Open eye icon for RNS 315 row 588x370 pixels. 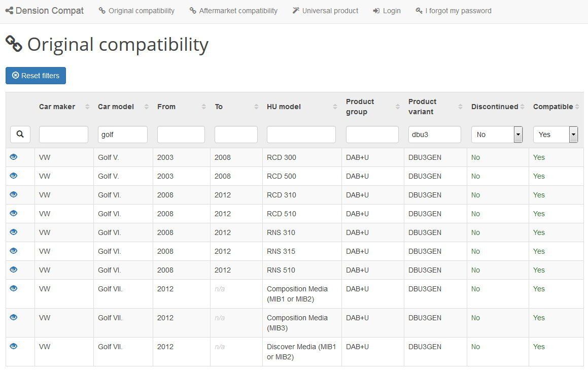(14, 251)
